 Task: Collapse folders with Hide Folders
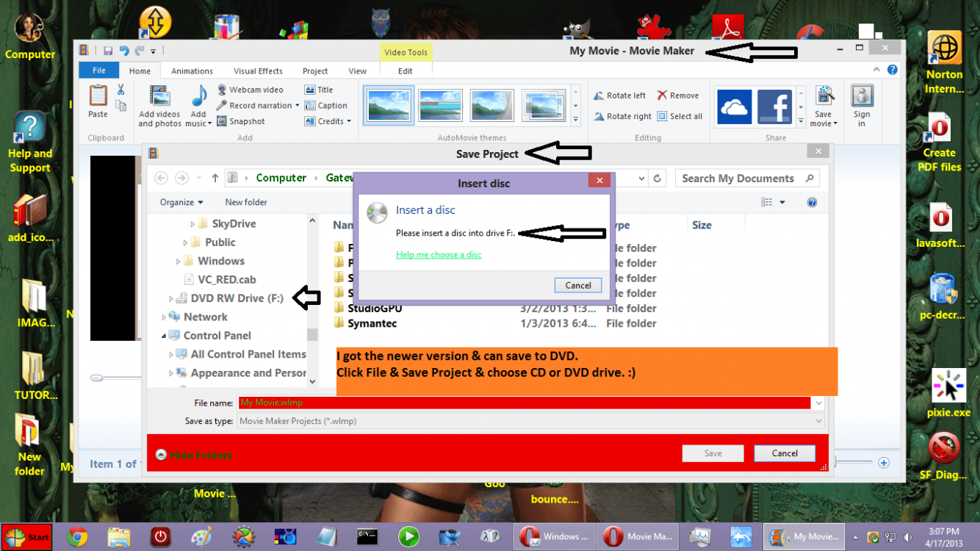click(x=193, y=455)
